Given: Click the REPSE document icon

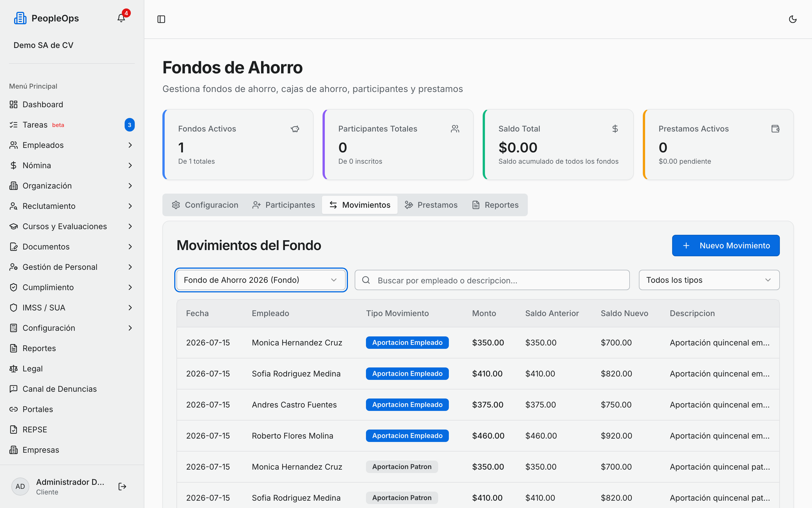Looking at the screenshot, I should [x=14, y=429].
